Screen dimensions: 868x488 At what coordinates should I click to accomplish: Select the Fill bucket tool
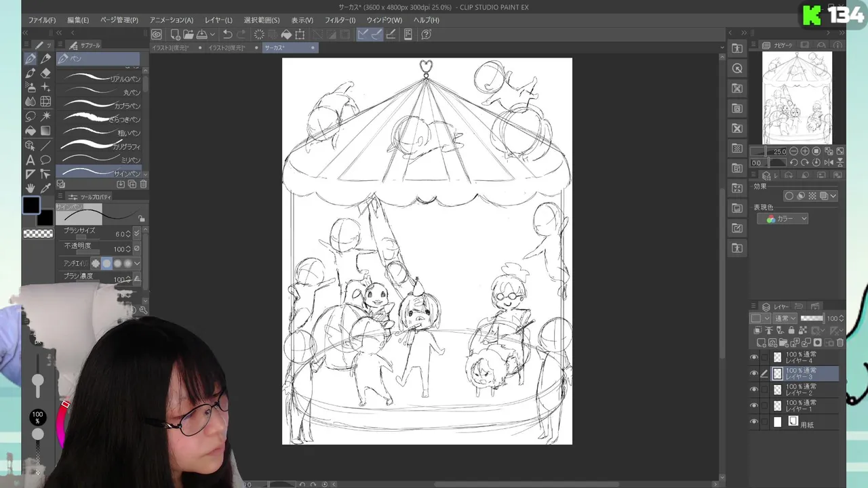point(31,131)
